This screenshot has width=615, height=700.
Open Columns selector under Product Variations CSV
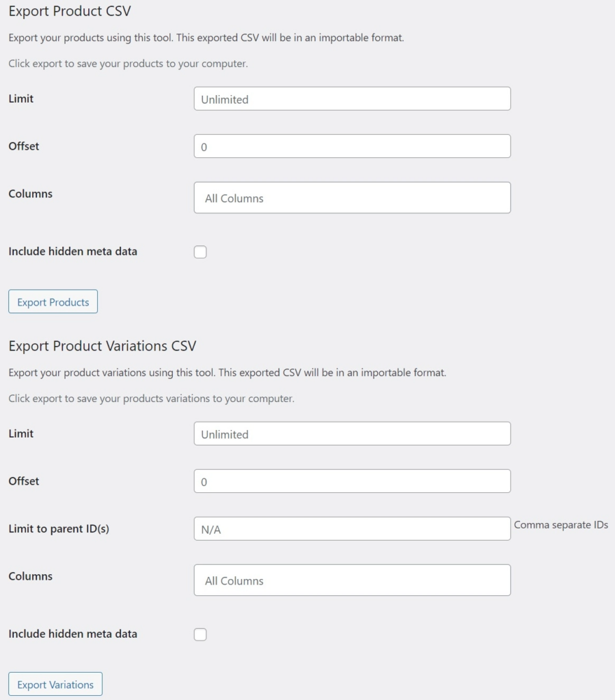(x=352, y=580)
